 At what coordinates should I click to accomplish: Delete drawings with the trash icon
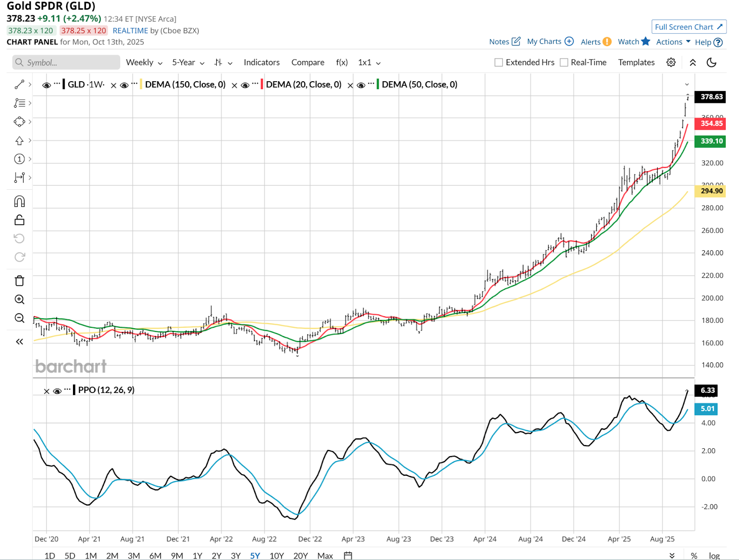point(19,281)
